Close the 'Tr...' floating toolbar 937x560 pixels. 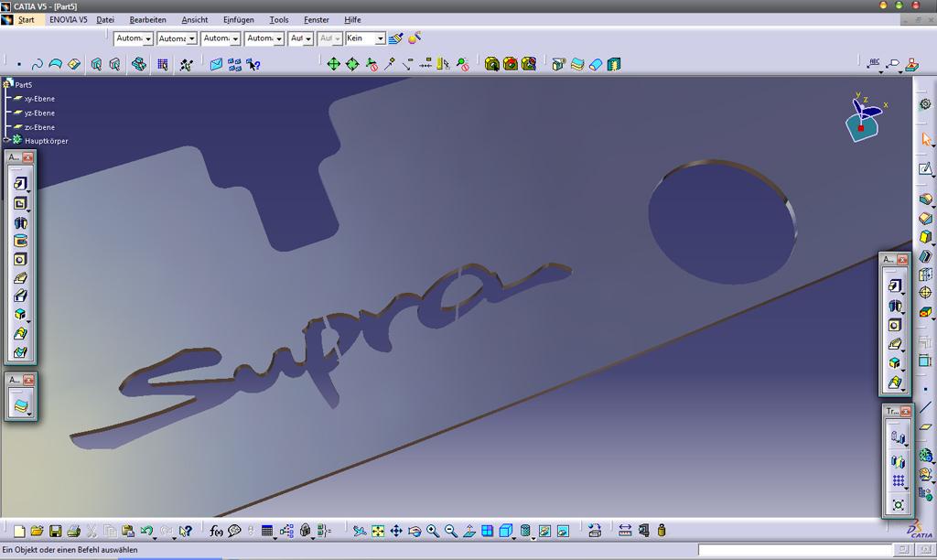pyautogui.click(x=906, y=411)
